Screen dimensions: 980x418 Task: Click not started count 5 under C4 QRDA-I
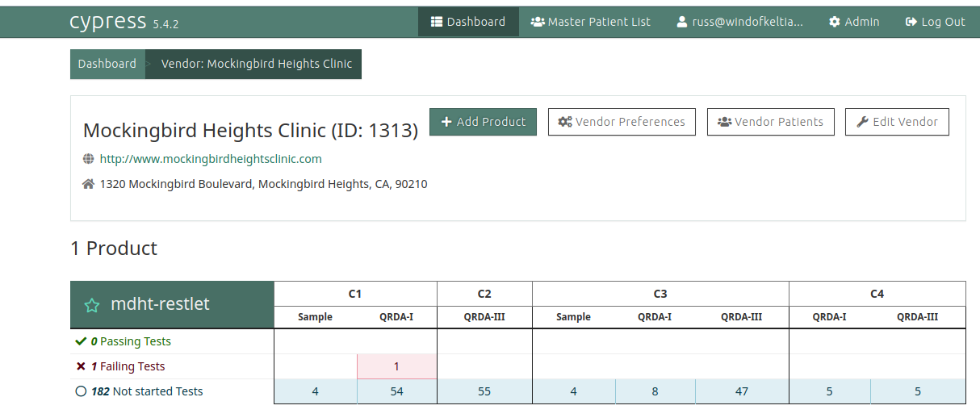tap(830, 391)
